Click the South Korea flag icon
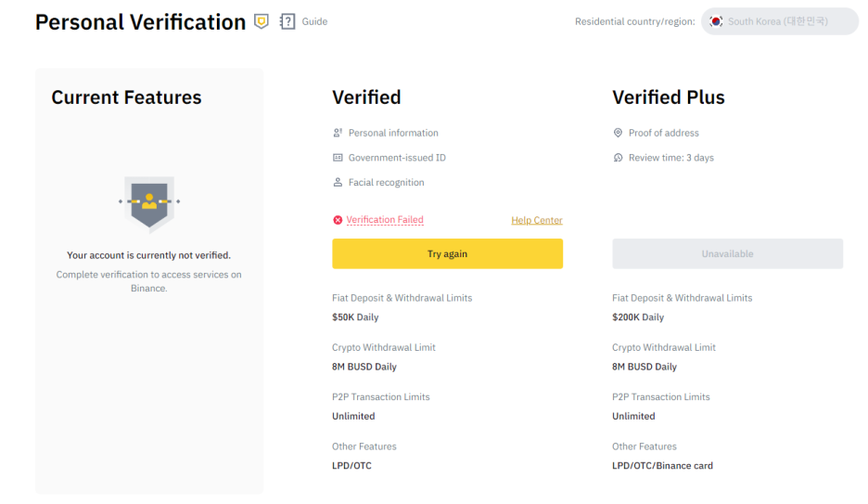Image resolution: width=868 pixels, height=504 pixels. pyautogui.click(x=716, y=21)
